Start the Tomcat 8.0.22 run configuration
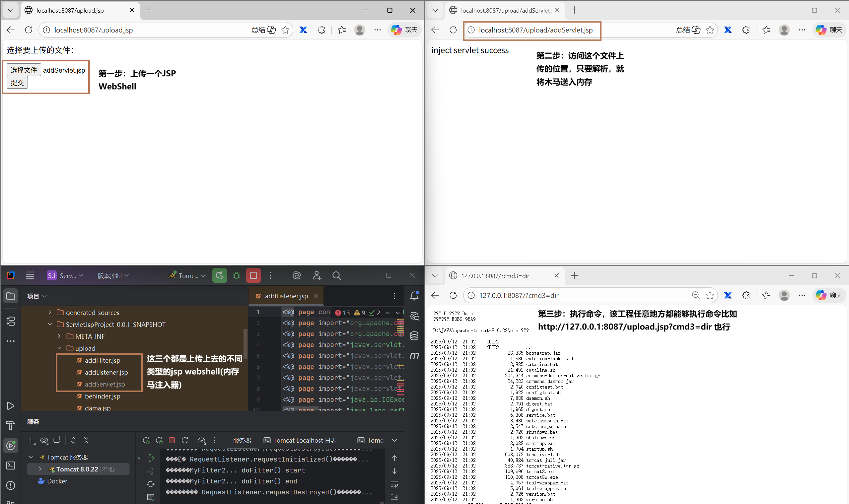Image resolution: width=849 pixels, height=504 pixels. (219, 275)
